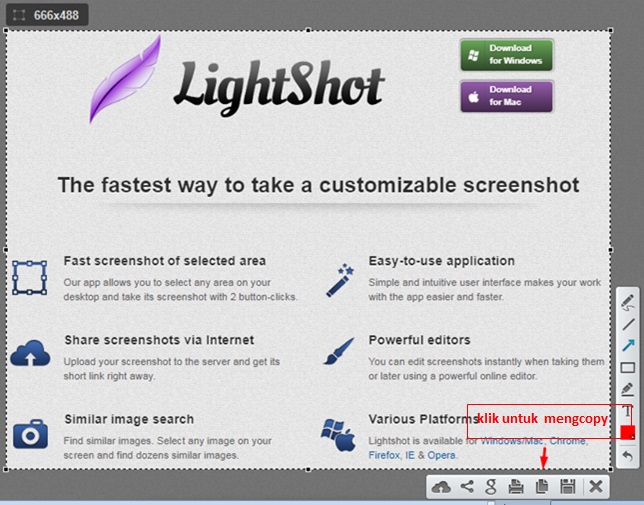Viewport: 644px width, 505px height.
Task: Click 'Similar image search' heading
Action: point(129,419)
